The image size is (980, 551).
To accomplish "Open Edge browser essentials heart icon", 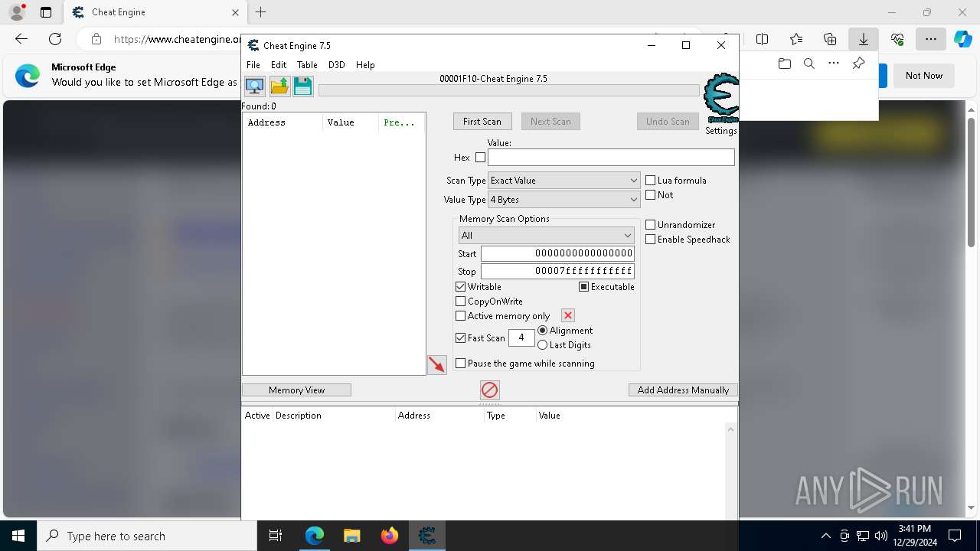I will [897, 39].
